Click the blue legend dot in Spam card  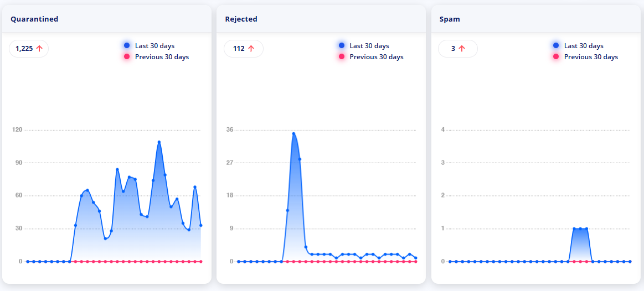point(556,45)
